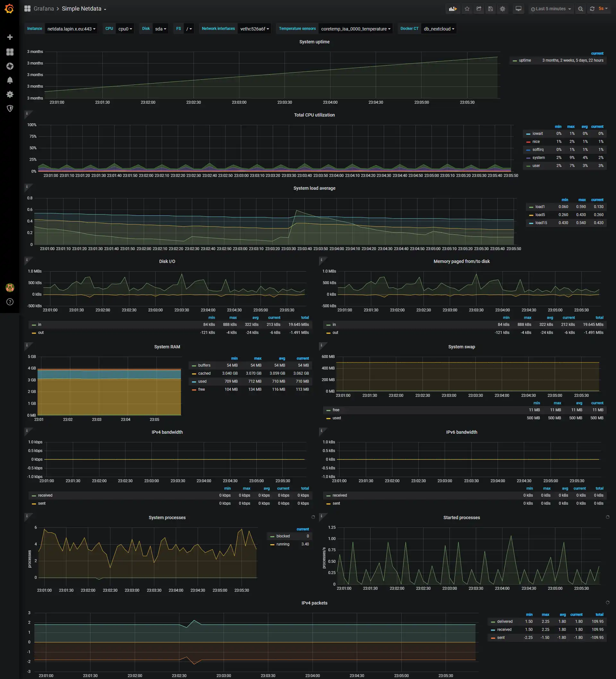Zoom out the time range
Image resolution: width=616 pixels, height=679 pixels.
tap(580, 8)
